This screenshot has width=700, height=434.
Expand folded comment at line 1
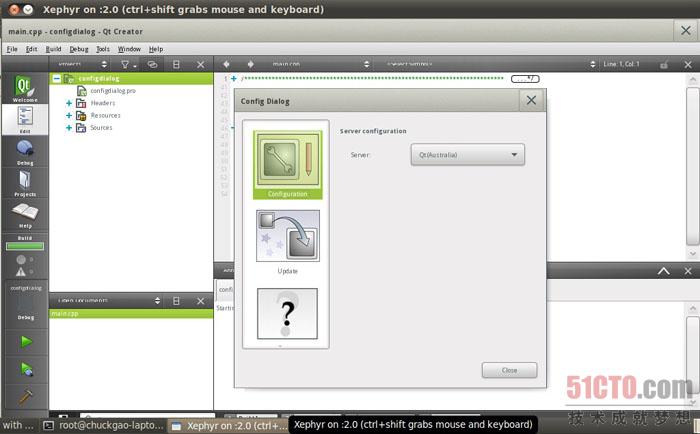click(x=233, y=79)
